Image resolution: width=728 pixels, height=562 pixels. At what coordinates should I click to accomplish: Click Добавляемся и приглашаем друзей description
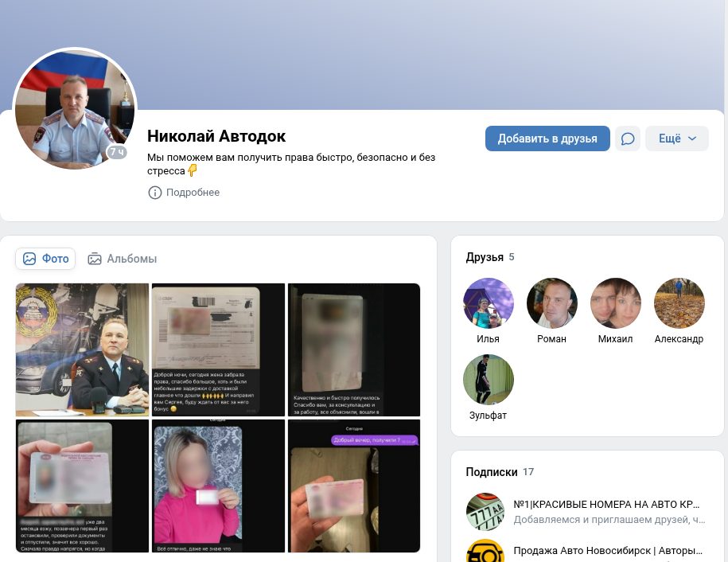[x=609, y=520]
